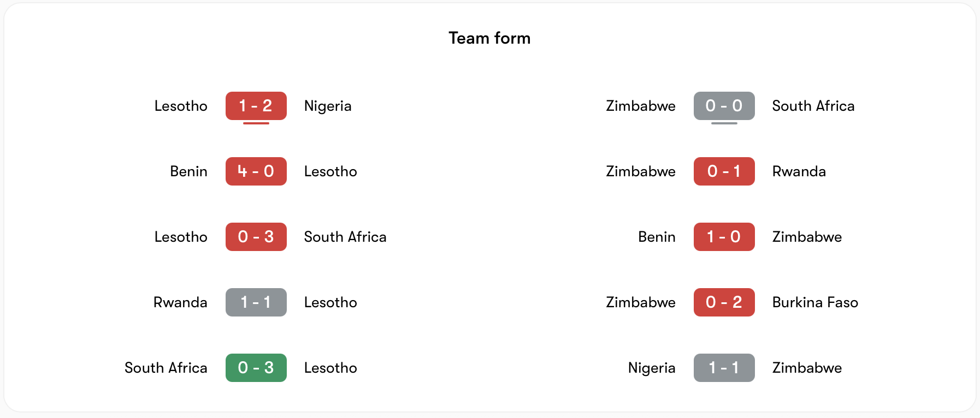Image resolution: width=980 pixels, height=418 pixels.
Task: Click the Nigeria 1 - 1 Zimbabwe draw badge
Action: click(724, 368)
